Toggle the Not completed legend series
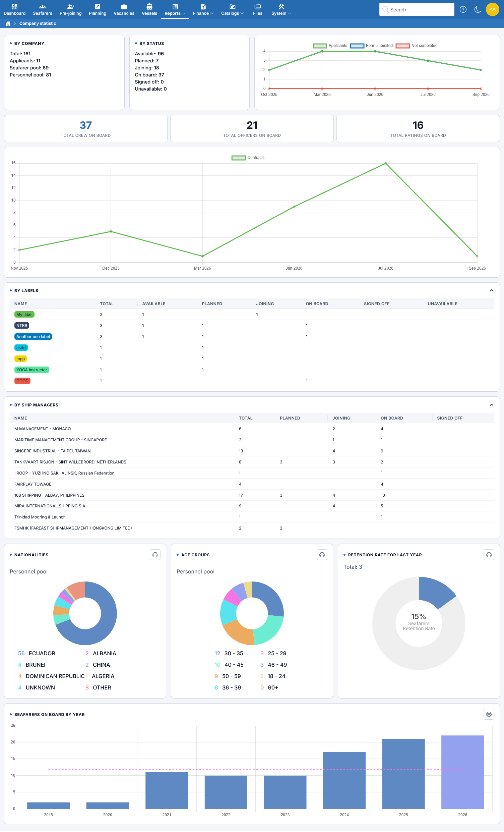Image resolution: width=504 pixels, height=832 pixels. pos(416,46)
